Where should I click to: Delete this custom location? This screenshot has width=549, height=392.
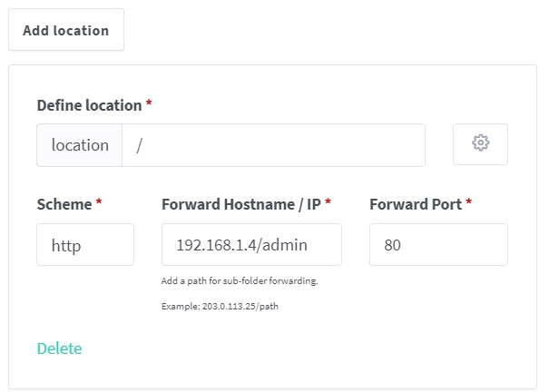59,348
